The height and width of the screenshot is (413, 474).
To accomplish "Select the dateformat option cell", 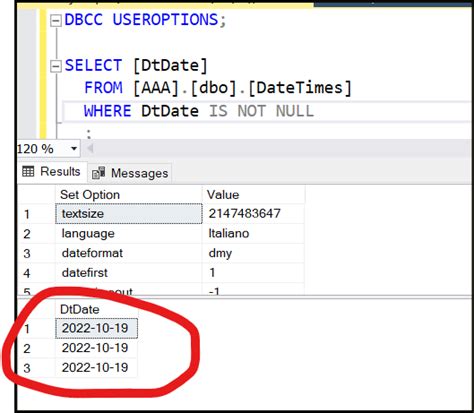I will tap(129, 253).
